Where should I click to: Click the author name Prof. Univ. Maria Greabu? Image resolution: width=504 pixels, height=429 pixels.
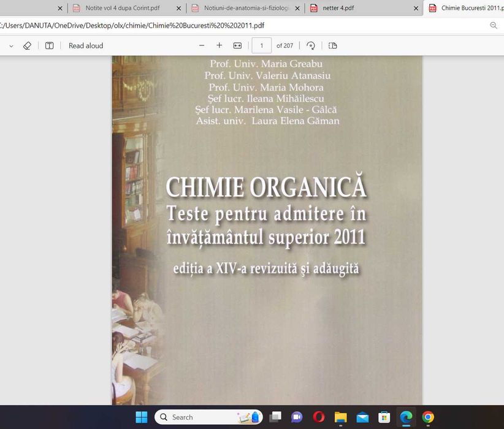[x=266, y=64]
